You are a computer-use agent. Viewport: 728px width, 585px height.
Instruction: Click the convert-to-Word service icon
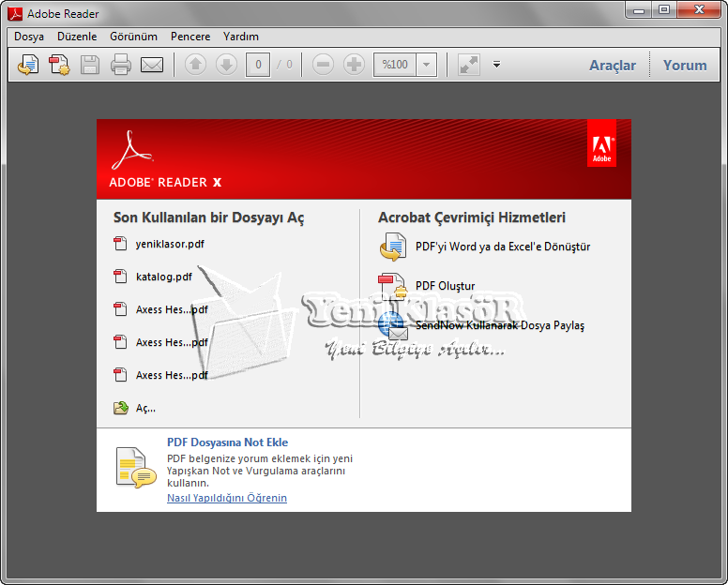coord(393,247)
